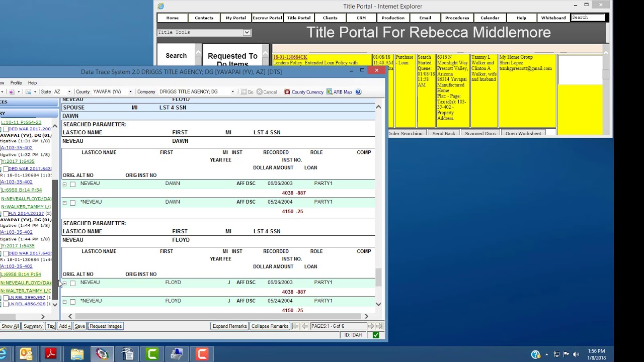Click the Cancel toolbar button
This screenshot has height=362, width=644.
(x=267, y=92)
